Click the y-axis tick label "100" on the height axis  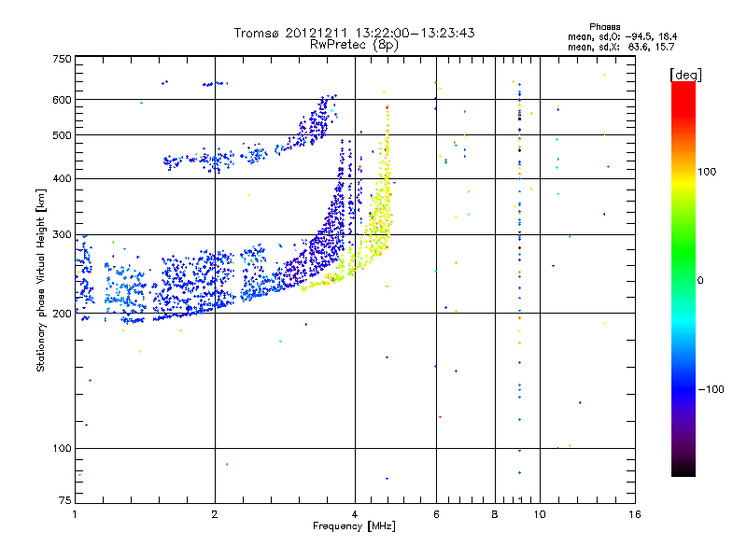tap(62, 448)
